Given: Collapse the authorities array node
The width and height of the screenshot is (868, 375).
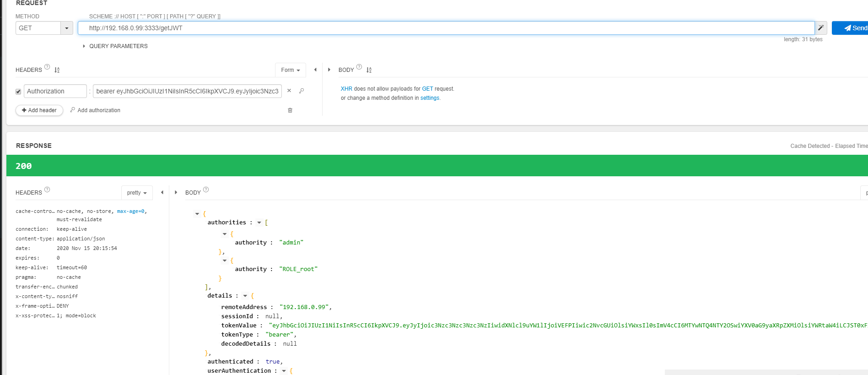Looking at the screenshot, I should (259, 223).
